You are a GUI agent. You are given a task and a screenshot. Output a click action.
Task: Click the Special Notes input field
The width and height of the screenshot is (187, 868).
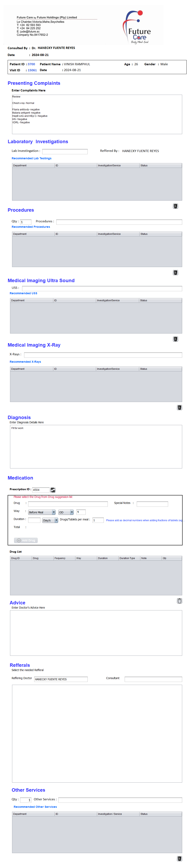[152, 504]
